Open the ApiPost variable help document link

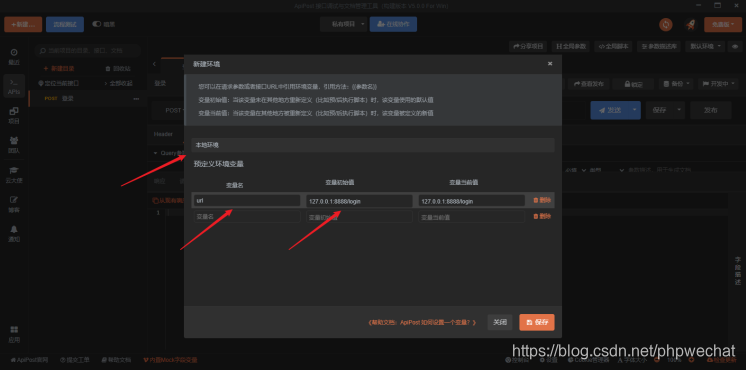tap(422, 322)
